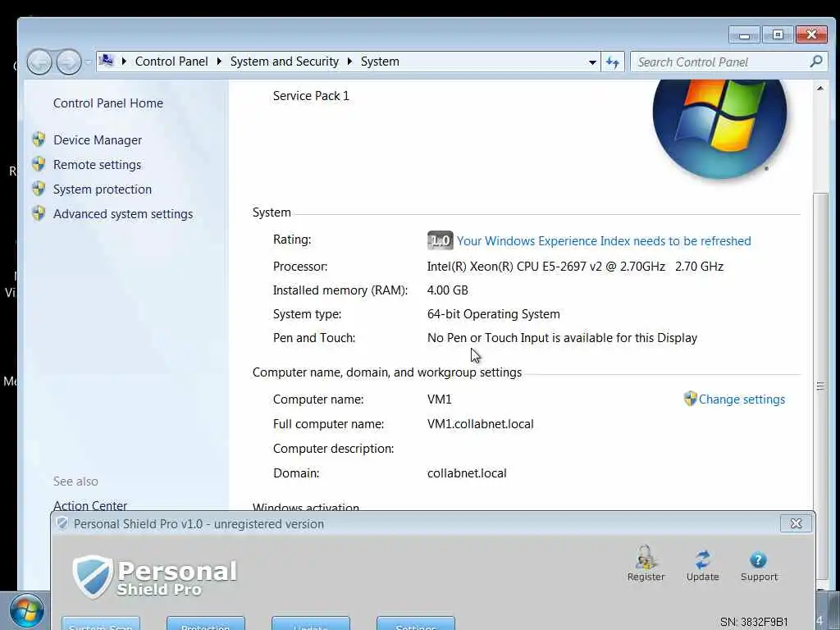Click the Windows Experience Index rating badge
Viewport: 840px width, 630px height.
441,240
